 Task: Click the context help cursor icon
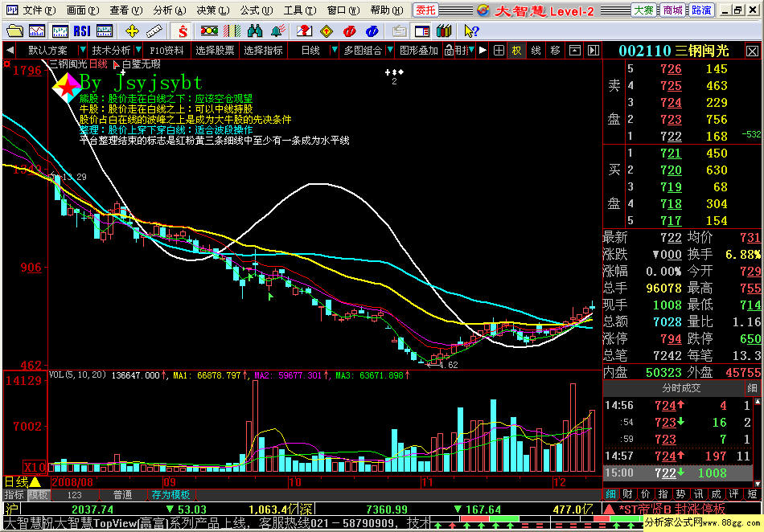pyautogui.click(x=471, y=31)
